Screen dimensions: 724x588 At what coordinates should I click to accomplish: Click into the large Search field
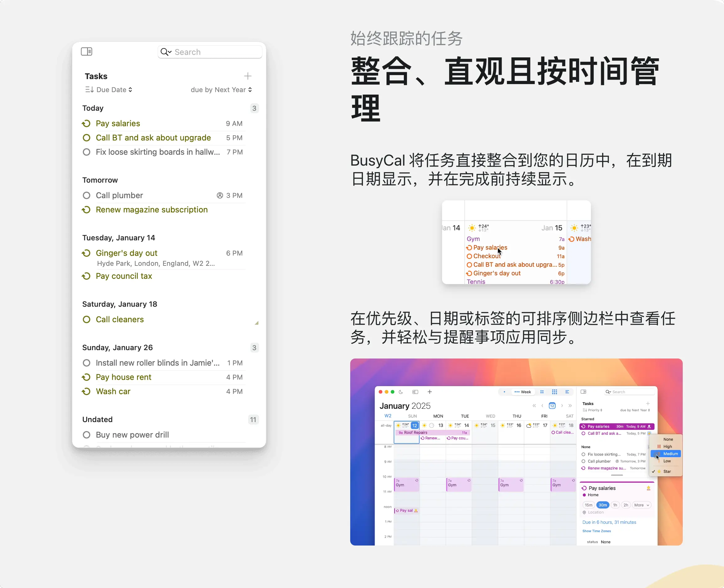coord(217,52)
